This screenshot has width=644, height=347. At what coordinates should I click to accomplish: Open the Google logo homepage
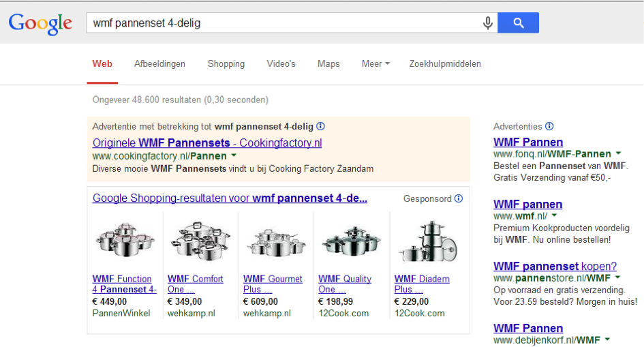[x=40, y=24]
